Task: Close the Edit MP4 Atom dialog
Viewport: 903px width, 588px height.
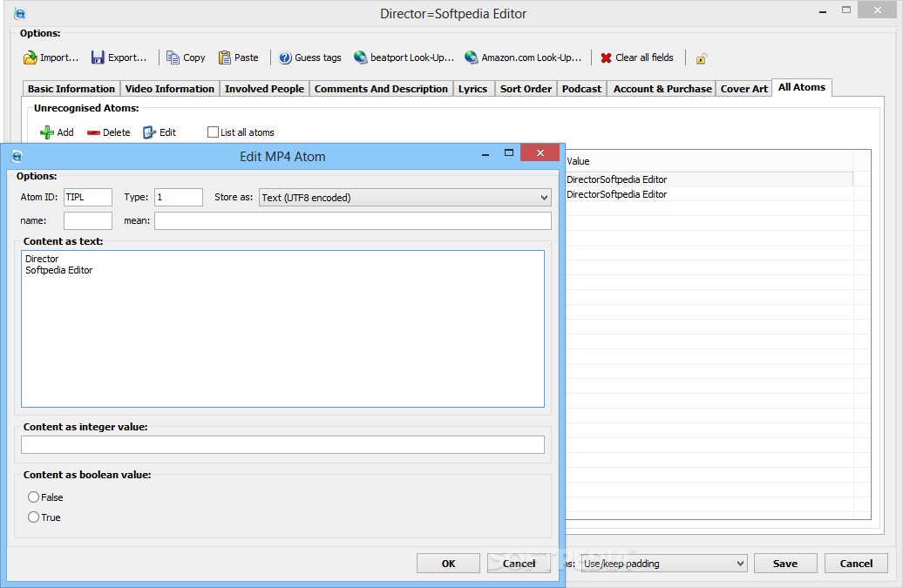Action: 540,152
